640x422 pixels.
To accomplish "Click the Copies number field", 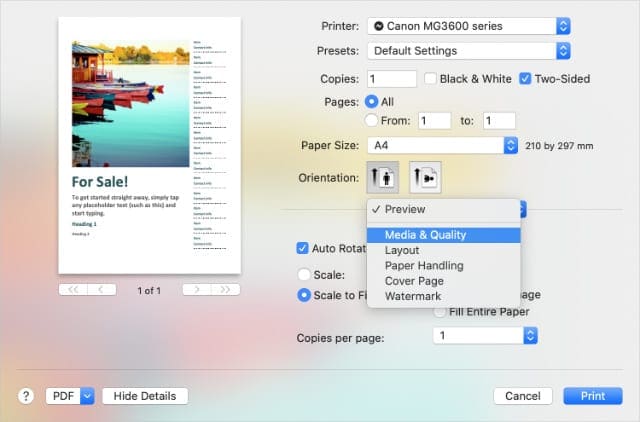I will pos(392,78).
